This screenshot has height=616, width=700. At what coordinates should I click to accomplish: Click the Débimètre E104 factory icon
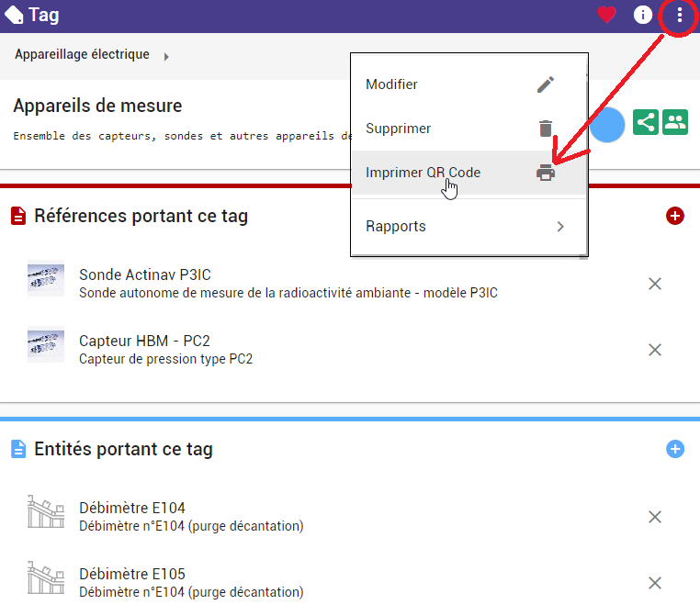pyautogui.click(x=46, y=511)
